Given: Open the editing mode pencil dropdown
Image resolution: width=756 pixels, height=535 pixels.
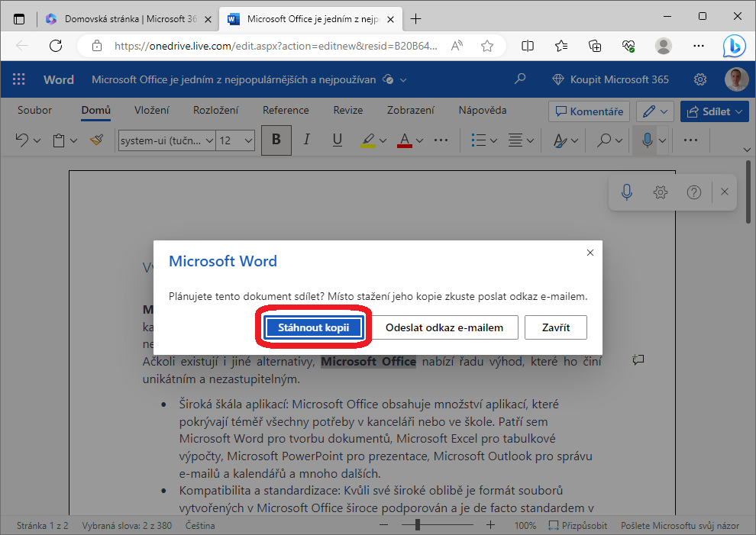Looking at the screenshot, I should 654,112.
